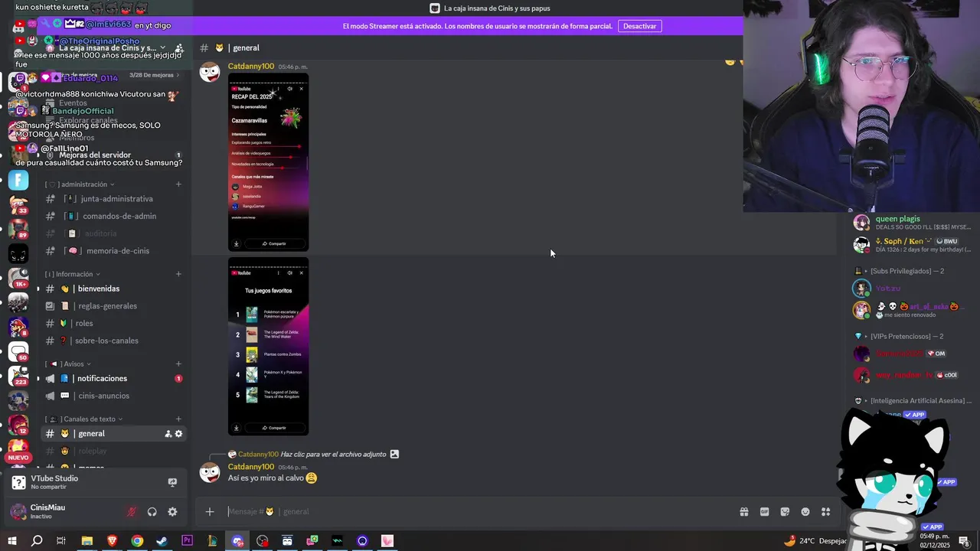Open the bienvenidas channel
The height and width of the screenshot is (551, 980).
tap(113, 289)
